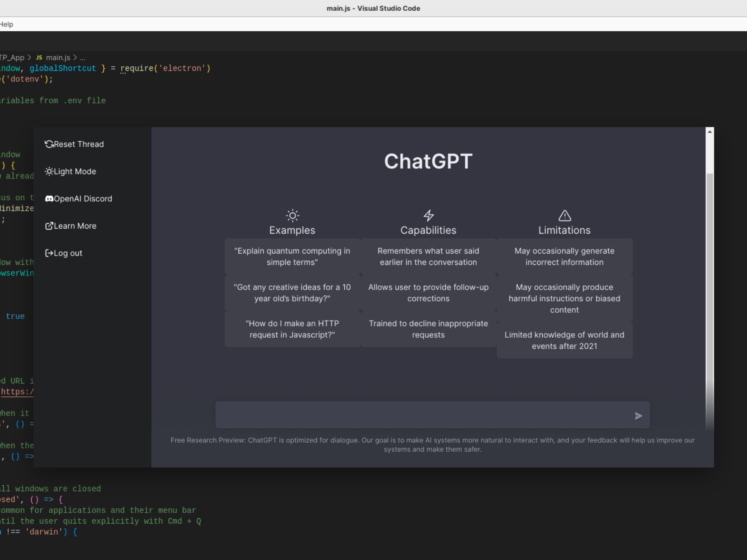Viewport: 747px width, 560px height.
Task: Click the sun icon beside Light Mode
Action: 49,171
